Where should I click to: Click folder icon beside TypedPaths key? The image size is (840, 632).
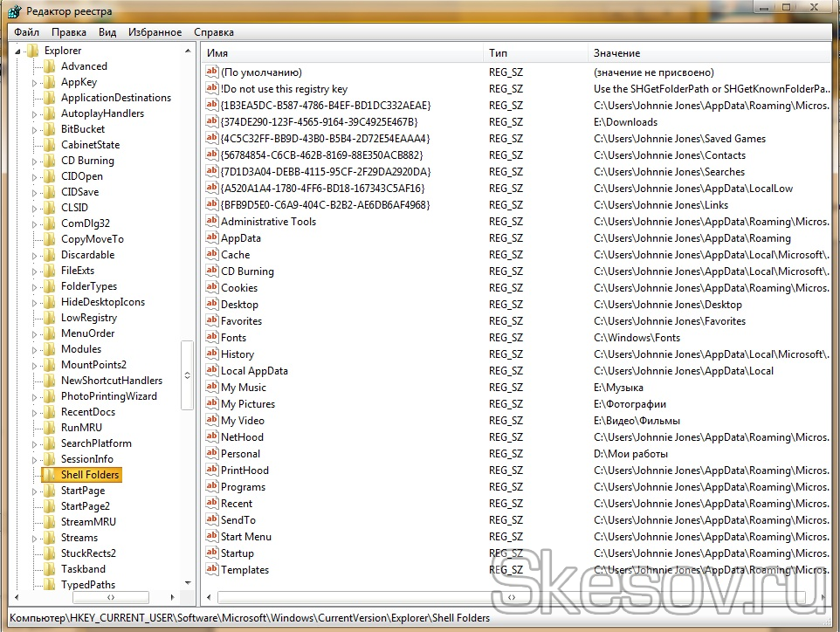point(50,585)
